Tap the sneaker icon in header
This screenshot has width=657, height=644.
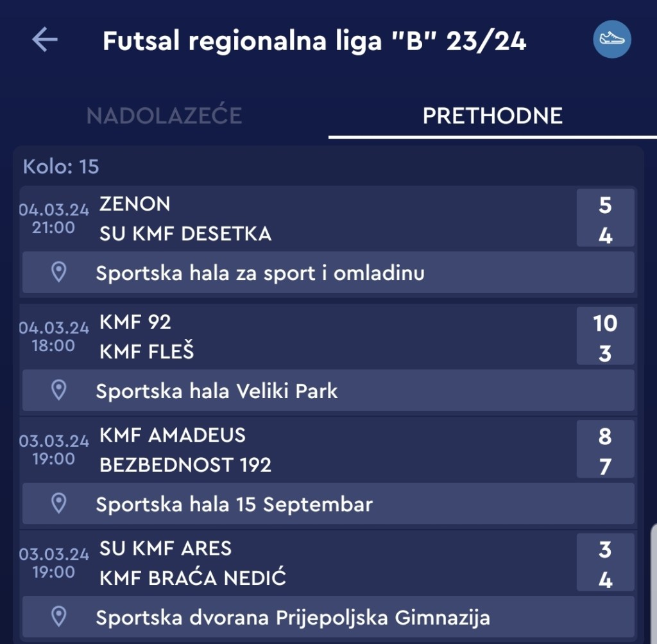(611, 39)
